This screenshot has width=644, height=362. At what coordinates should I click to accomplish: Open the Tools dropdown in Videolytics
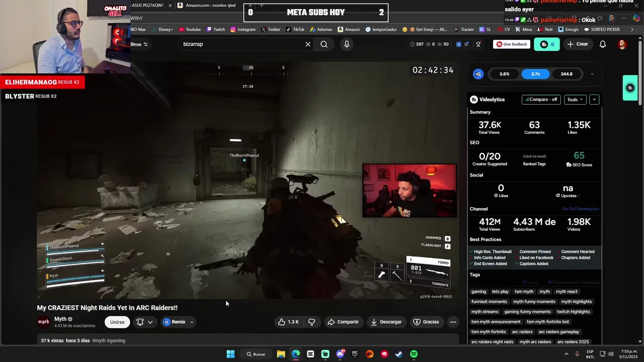pyautogui.click(x=575, y=100)
